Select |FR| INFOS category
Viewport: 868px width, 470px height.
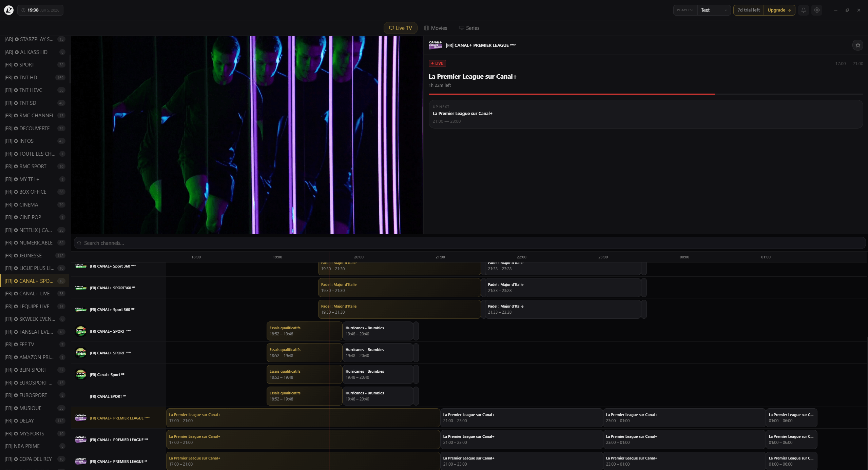point(35,141)
